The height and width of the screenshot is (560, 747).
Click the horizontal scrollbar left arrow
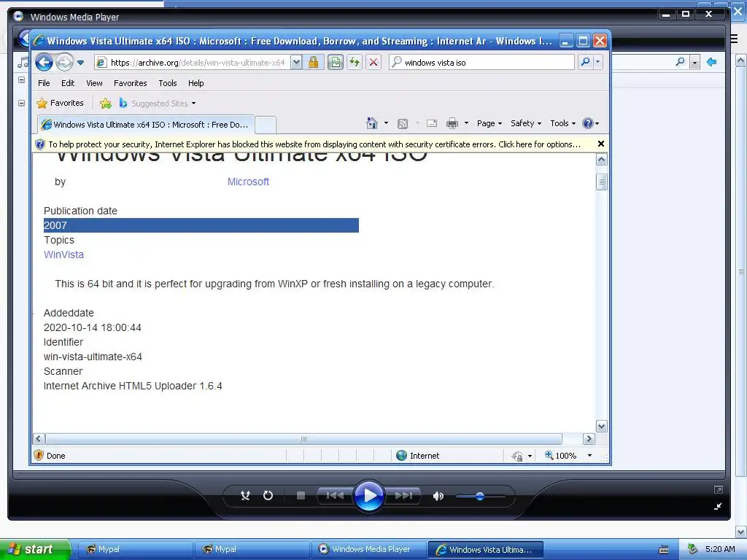pyautogui.click(x=39, y=438)
